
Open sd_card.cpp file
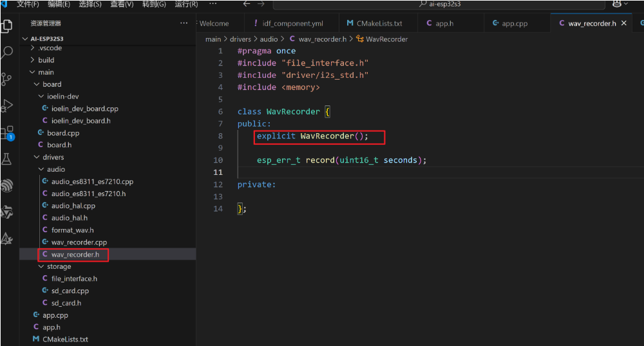tap(108, 291)
